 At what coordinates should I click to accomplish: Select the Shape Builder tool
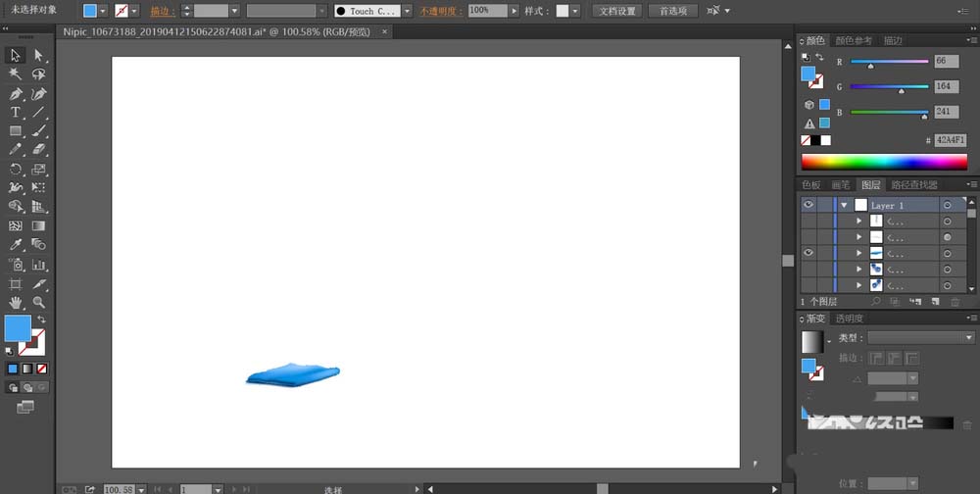pos(15,206)
